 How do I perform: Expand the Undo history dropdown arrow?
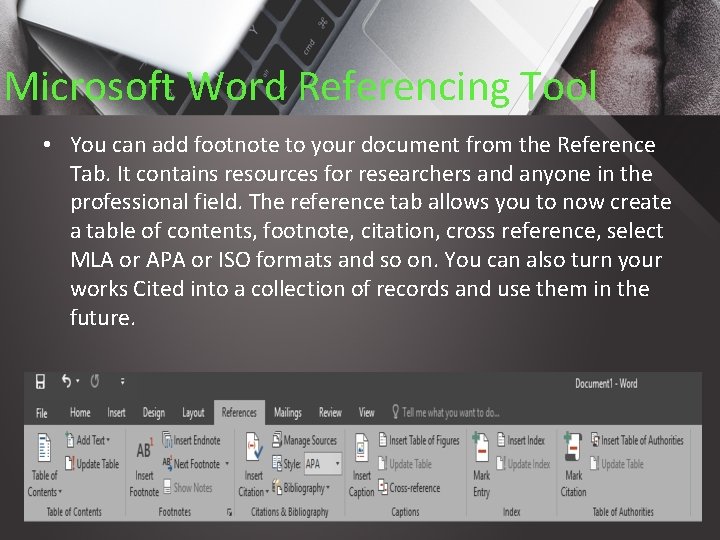78,381
